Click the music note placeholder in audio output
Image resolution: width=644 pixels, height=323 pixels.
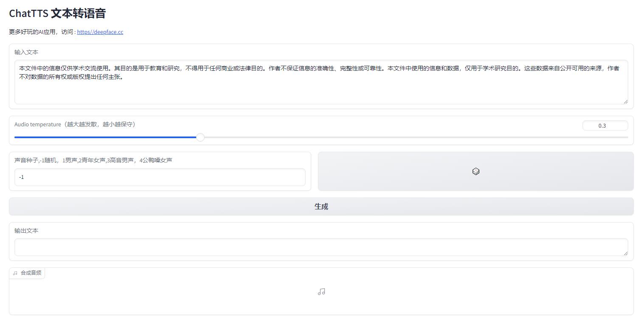point(321,292)
